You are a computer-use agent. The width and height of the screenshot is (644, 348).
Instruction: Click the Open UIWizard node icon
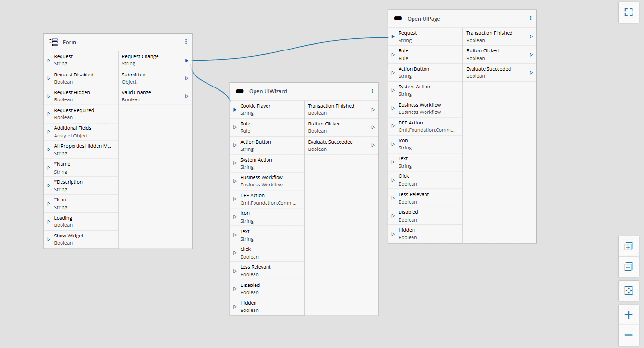click(240, 91)
